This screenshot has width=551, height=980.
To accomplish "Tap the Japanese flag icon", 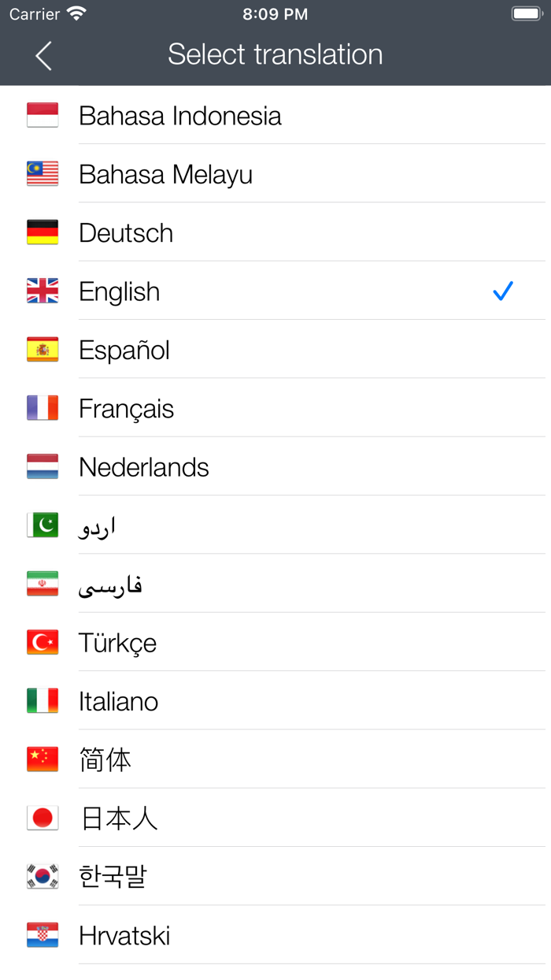I will [43, 819].
